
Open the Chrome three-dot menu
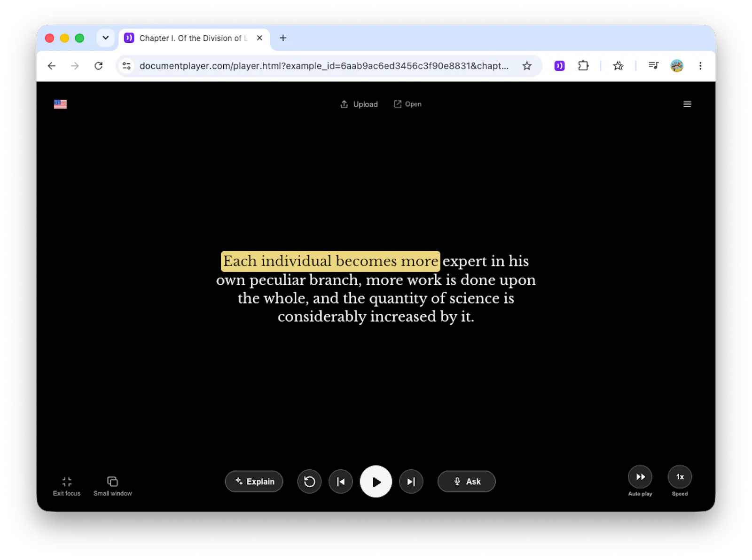[x=700, y=66]
